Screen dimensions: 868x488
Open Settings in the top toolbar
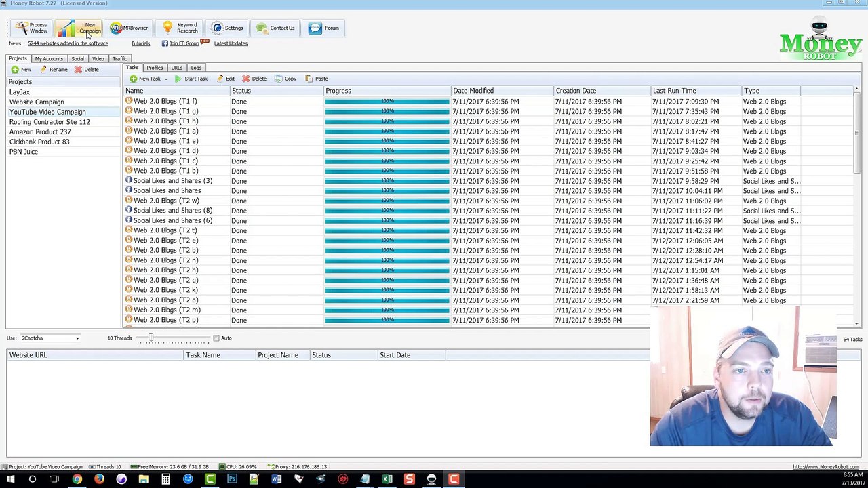[x=227, y=28]
